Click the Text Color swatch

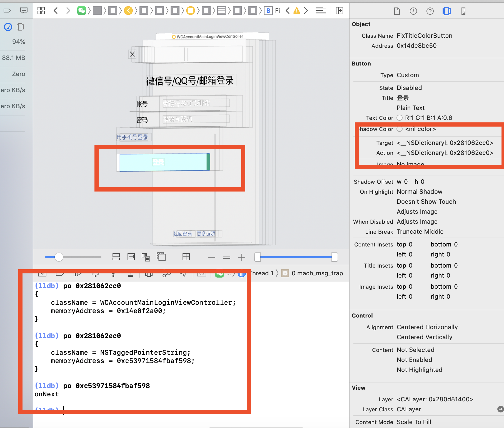click(400, 118)
